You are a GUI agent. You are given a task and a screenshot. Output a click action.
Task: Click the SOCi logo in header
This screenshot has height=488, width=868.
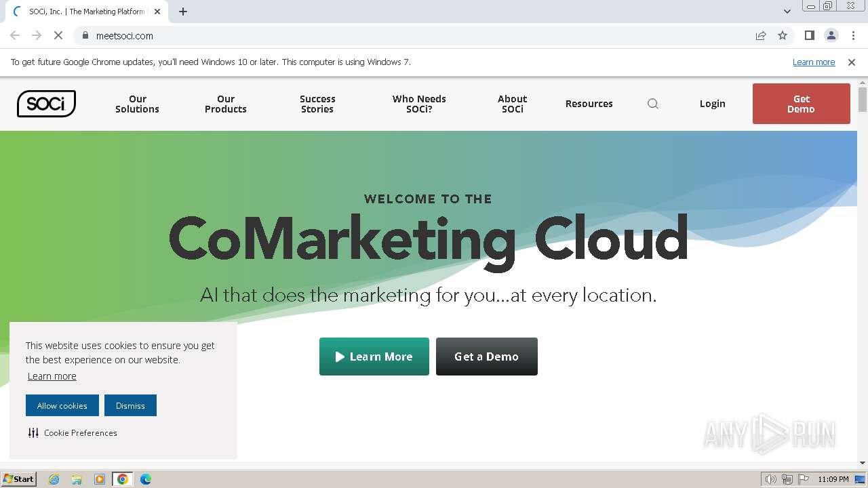point(46,104)
